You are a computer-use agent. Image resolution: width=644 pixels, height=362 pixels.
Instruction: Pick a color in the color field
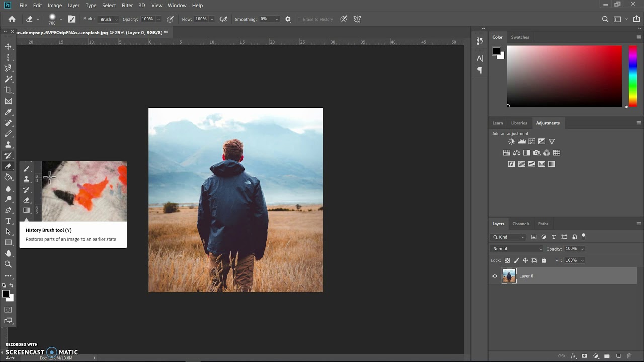[x=565, y=76]
